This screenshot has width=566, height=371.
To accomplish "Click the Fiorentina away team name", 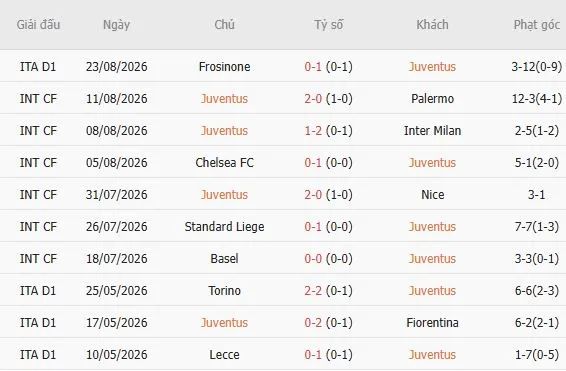I will tap(432, 323).
